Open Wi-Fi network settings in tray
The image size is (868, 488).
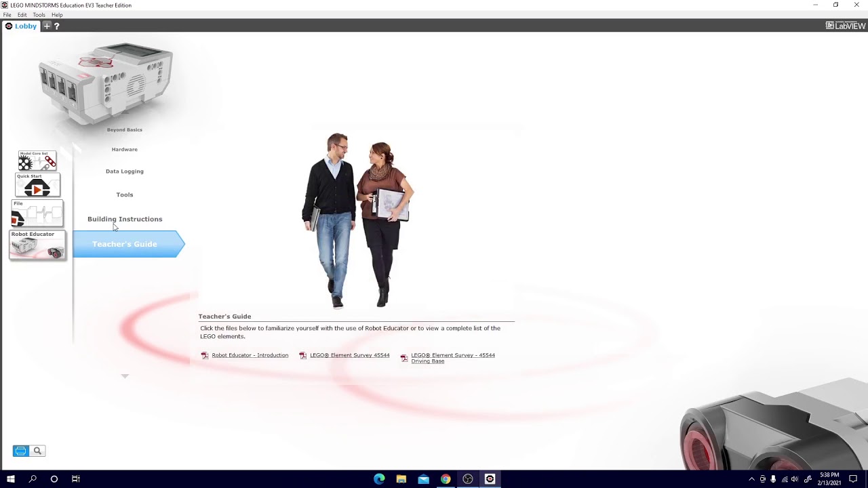[785, 479]
